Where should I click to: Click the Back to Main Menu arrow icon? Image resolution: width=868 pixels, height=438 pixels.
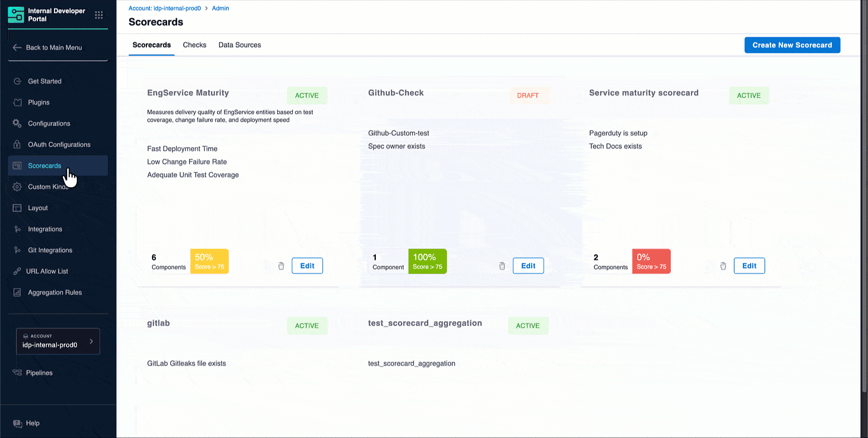[17, 47]
